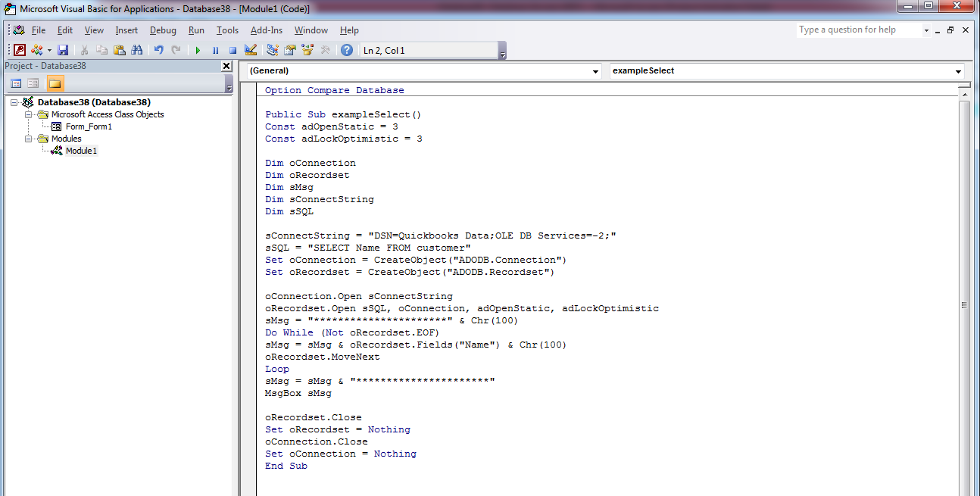980x496 pixels.
Task: Open the Project Explorer toolbar icon
Action: tap(272, 50)
